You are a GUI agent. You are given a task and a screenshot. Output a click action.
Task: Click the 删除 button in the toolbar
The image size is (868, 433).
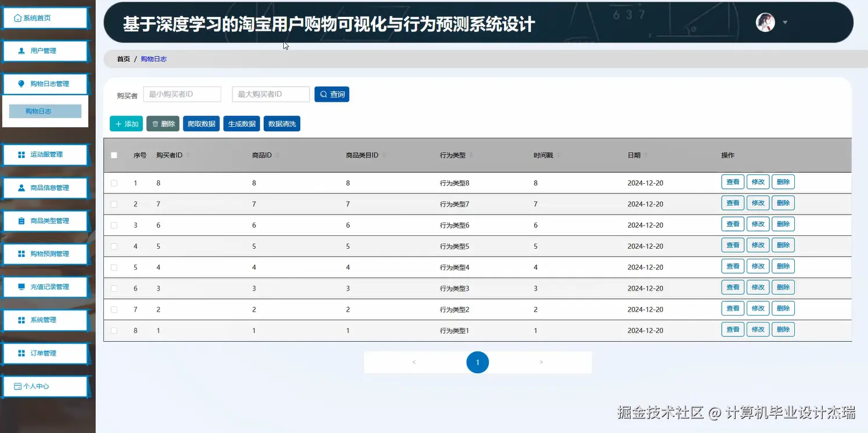163,124
